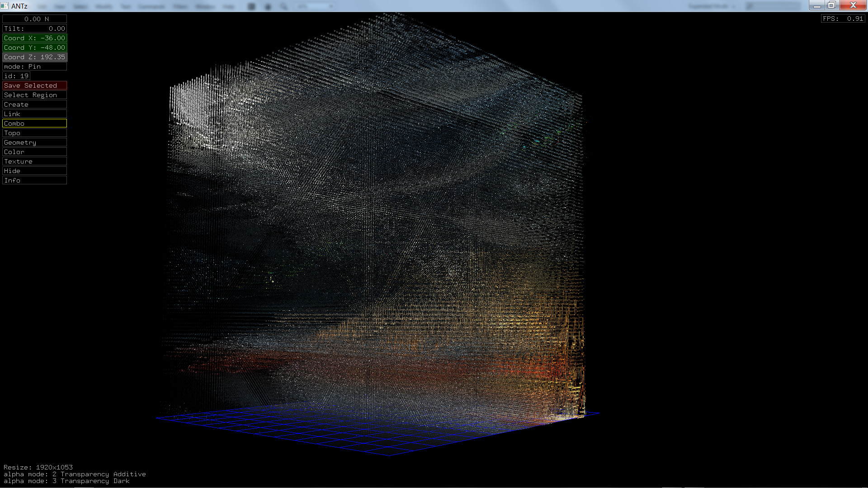
Task: Open the Info panel entry
Action: pos(34,180)
